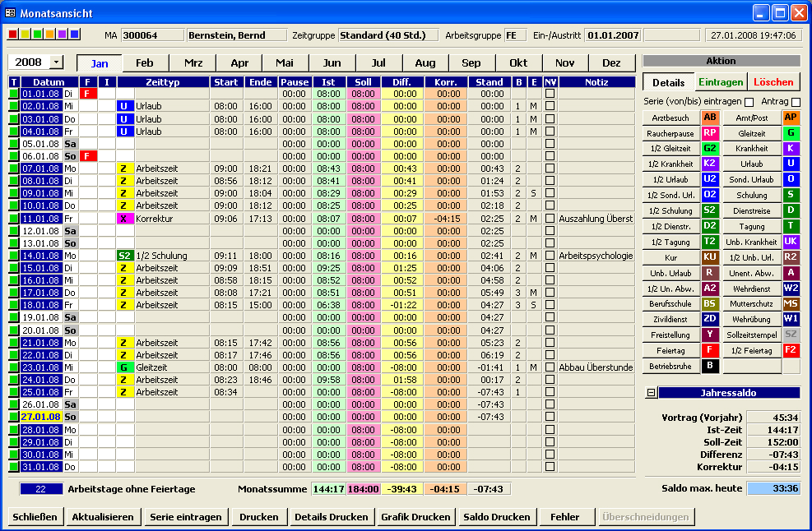The width and height of the screenshot is (812, 531).
Task: Go to the Okt month tab
Action: [517, 62]
